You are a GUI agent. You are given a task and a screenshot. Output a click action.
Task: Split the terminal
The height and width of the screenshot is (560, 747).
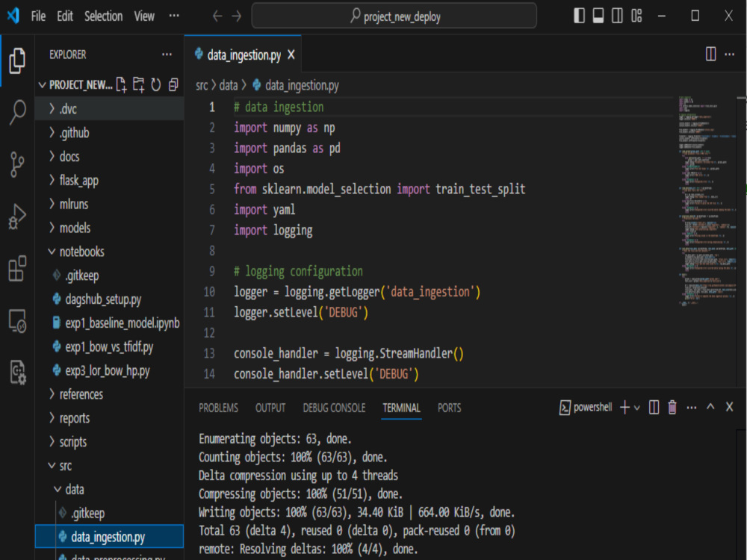coord(654,407)
